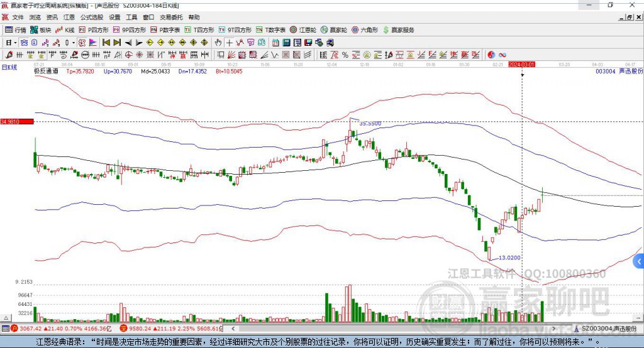Toggle the 极 indicator button in toolbar
Viewport: 644px width, 348px height.
pos(82,42)
